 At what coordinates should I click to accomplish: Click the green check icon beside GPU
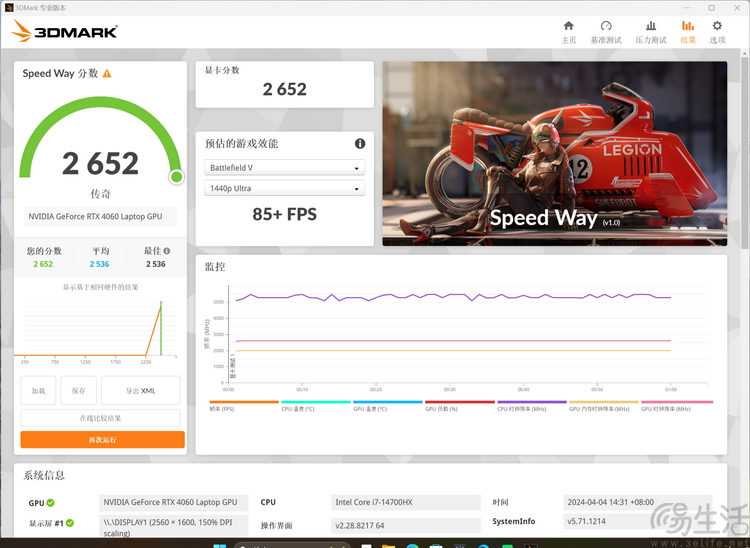[x=50, y=503]
